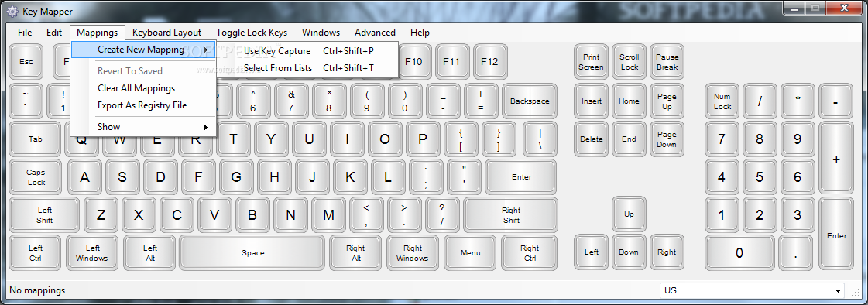This screenshot has height=305, width=868.
Task: Click the Menu key
Action: tap(470, 253)
